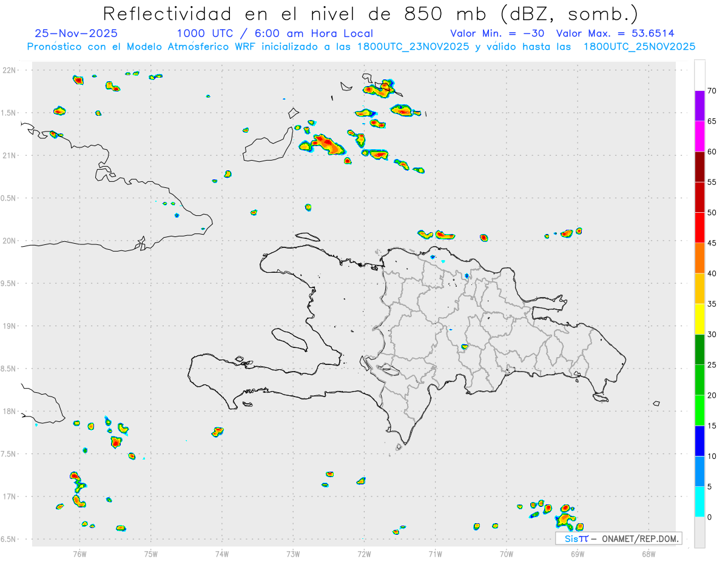Image resolution: width=728 pixels, height=562 pixels.
Task: Click the light blue 5–10 dBZ colorbar segment
Action: pyautogui.click(x=699, y=471)
